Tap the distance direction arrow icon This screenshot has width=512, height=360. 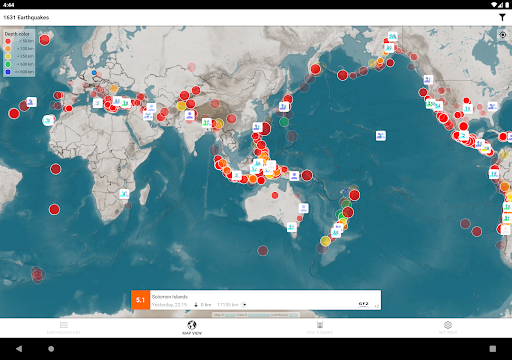point(244,305)
